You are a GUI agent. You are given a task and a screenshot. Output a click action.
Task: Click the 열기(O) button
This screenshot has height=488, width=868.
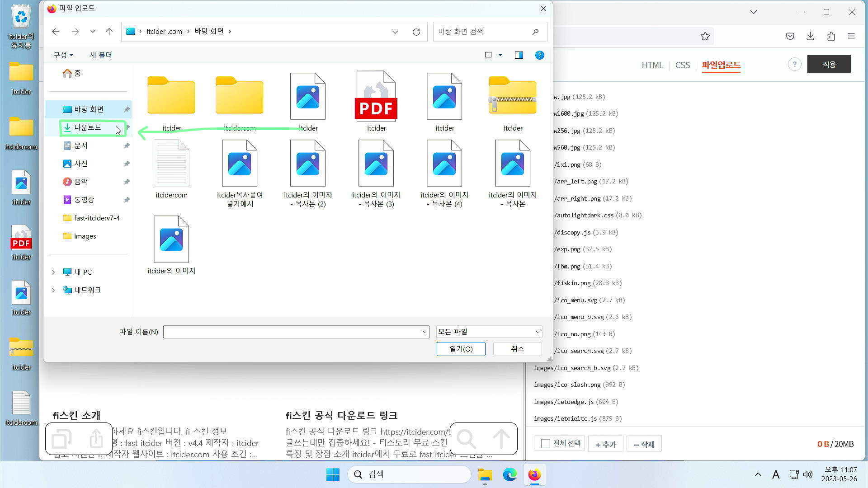[x=461, y=349]
